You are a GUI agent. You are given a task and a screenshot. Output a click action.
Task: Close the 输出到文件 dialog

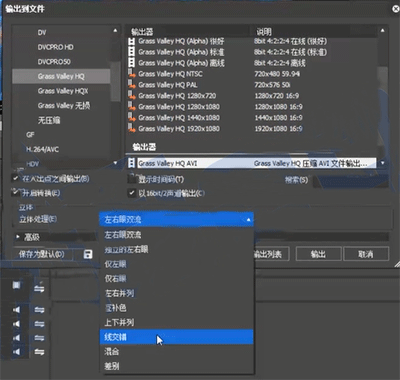[395, 9]
